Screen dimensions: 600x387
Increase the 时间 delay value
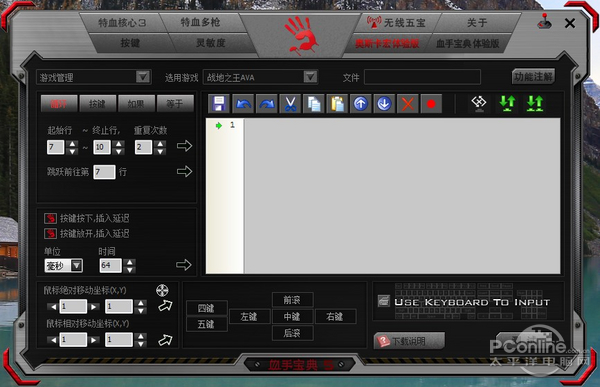pos(130,262)
